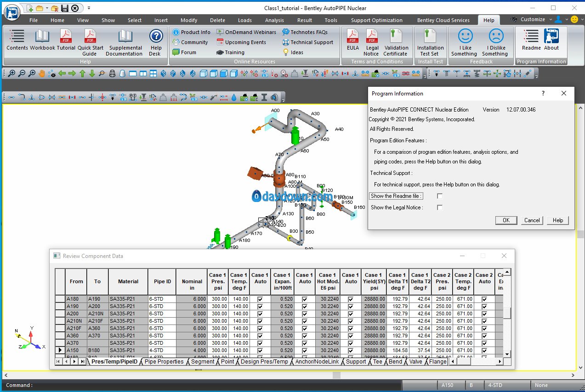
Task: Open the Analysis ribbon tab
Action: 274,20
